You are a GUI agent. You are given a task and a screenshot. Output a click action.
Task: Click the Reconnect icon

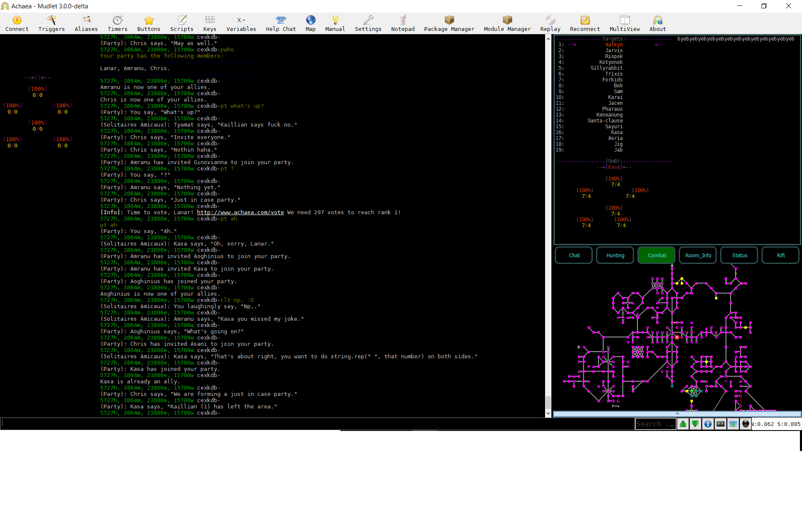click(585, 23)
